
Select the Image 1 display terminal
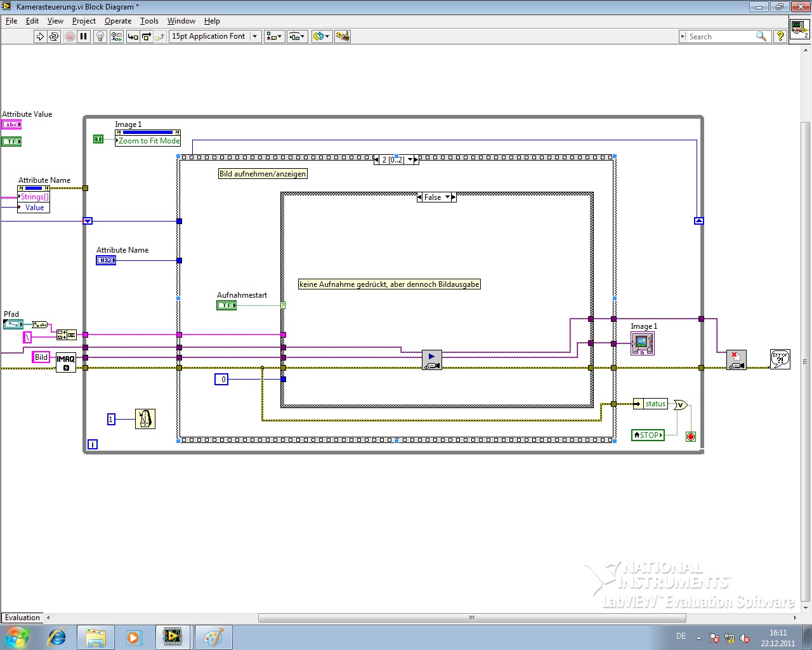point(643,343)
